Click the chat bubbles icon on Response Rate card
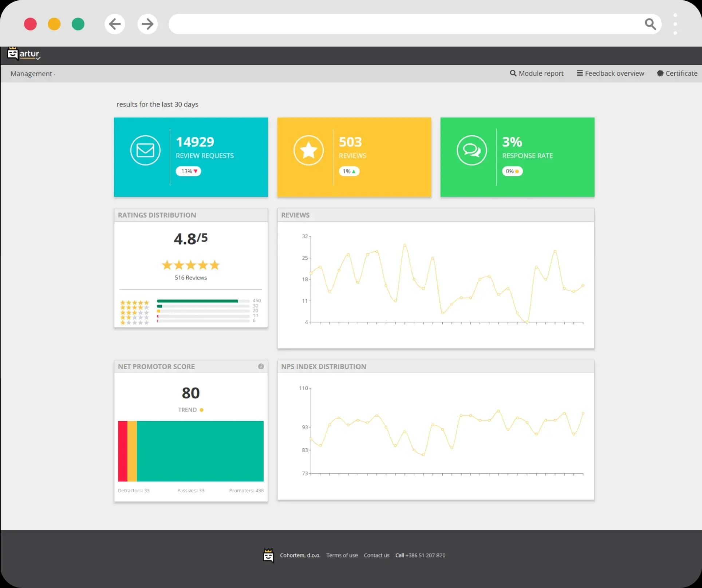Screen dimensions: 702x588 tap(472, 150)
